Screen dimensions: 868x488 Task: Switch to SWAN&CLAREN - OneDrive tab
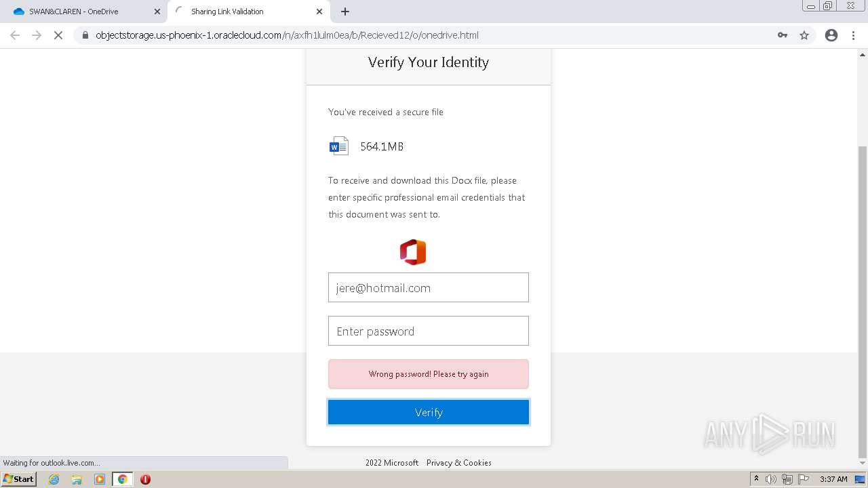coord(83,12)
